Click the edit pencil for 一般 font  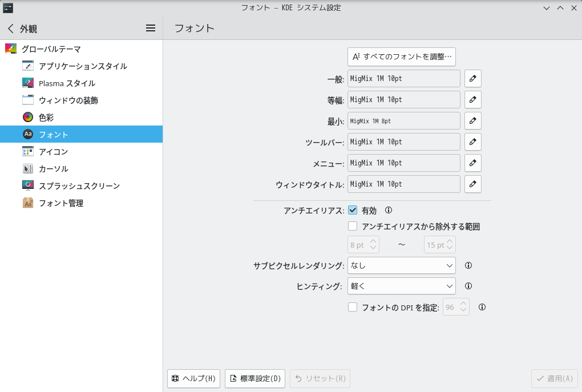[x=472, y=79]
